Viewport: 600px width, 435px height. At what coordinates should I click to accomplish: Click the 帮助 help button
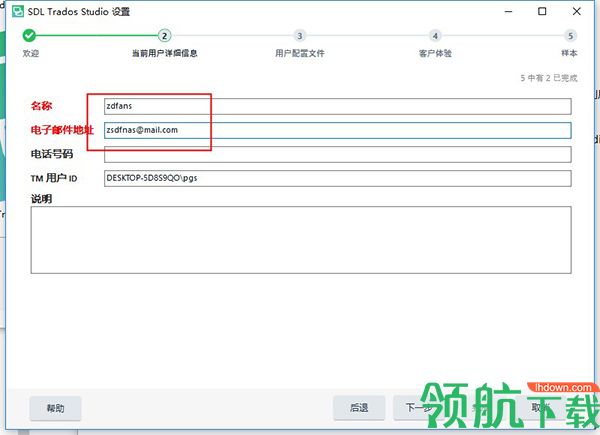[55, 408]
